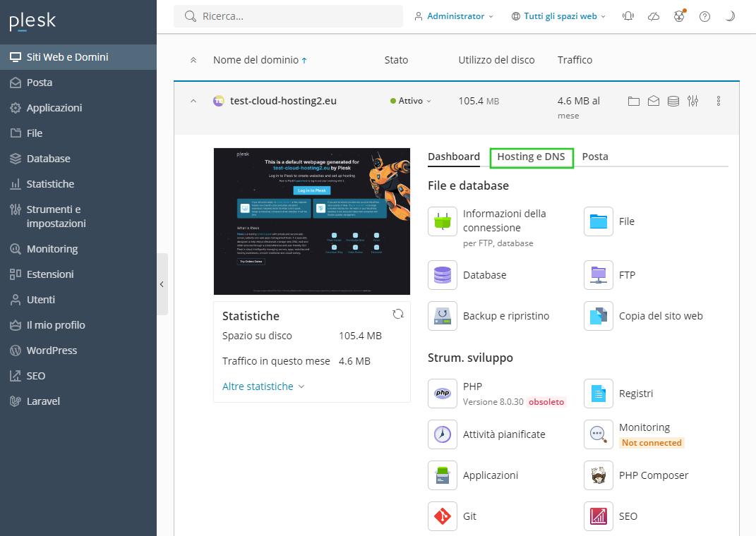Open SEO in the sidebar
756x536 pixels.
click(x=78, y=376)
